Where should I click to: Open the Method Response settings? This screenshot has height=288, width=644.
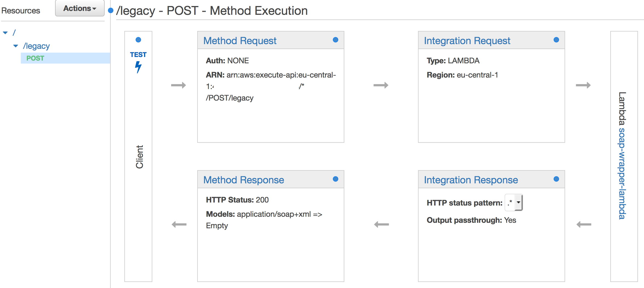click(244, 180)
